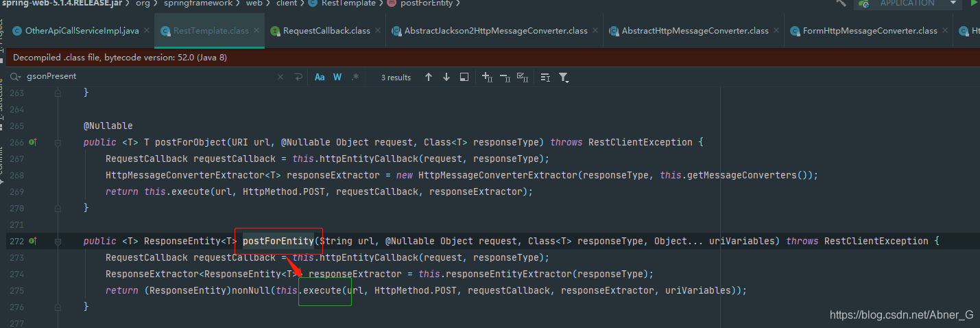Close the OtherApiCallServiceImpl.java tab
Viewport: 980px width, 328px height.
[147, 31]
